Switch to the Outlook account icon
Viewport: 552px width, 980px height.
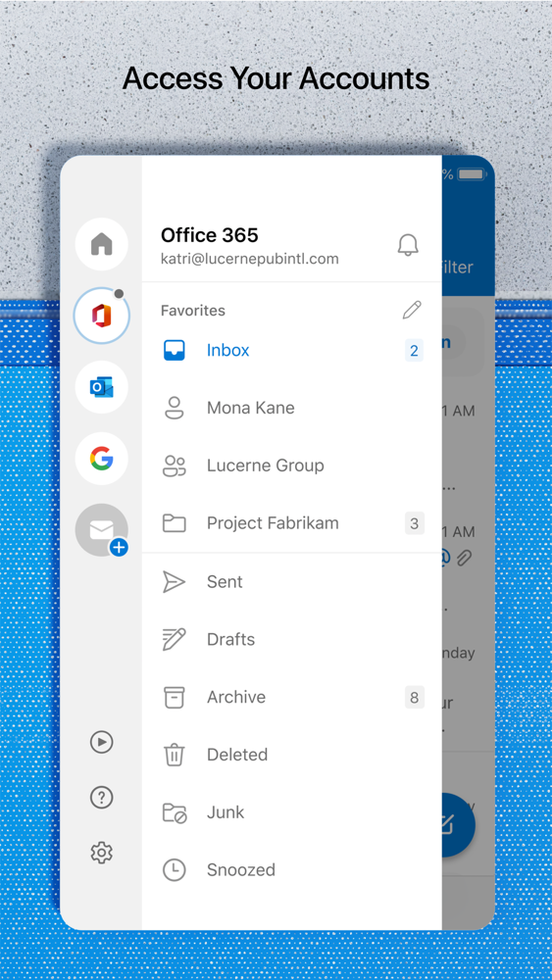(x=101, y=387)
